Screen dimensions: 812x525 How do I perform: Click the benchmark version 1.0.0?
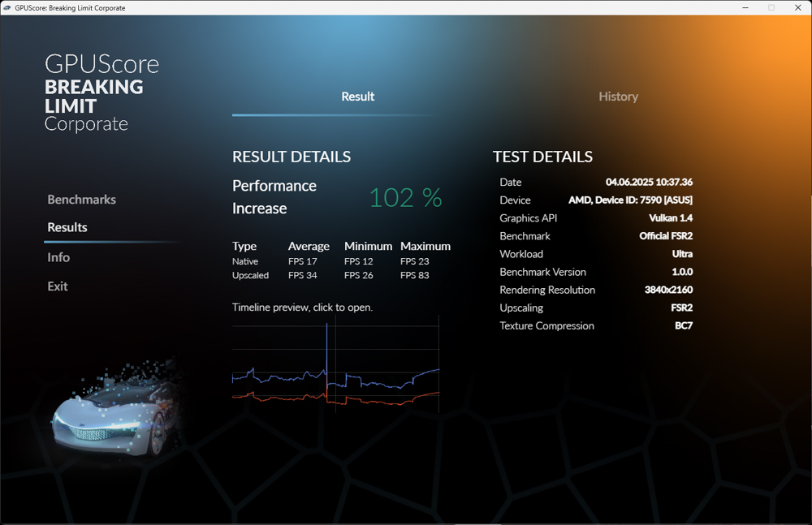coord(682,272)
